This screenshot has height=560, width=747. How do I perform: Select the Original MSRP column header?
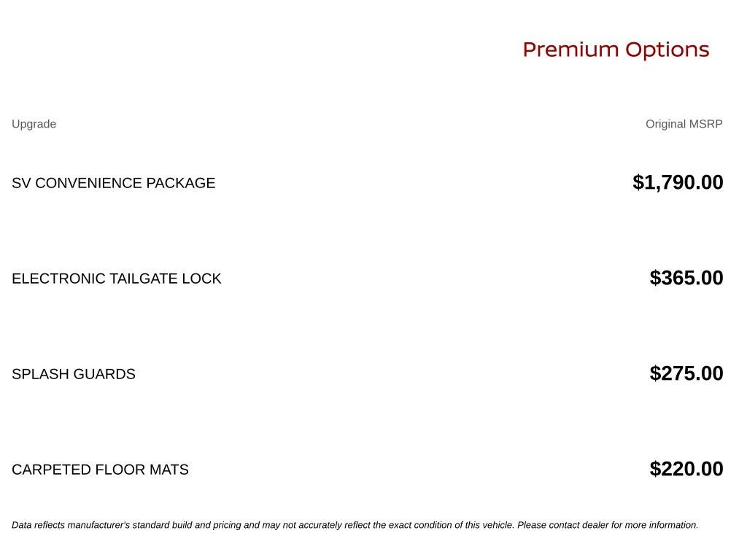684,124
